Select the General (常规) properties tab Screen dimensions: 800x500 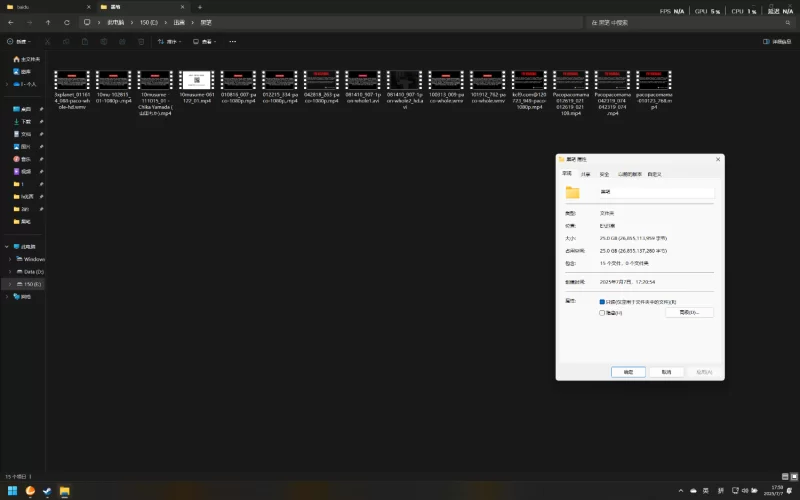pos(567,173)
